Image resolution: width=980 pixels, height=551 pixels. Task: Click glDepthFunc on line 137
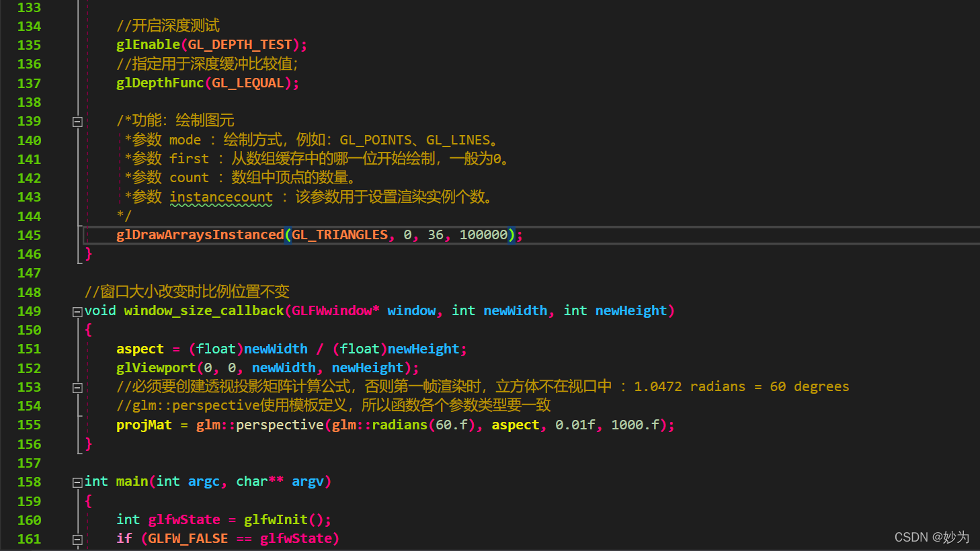(x=160, y=83)
